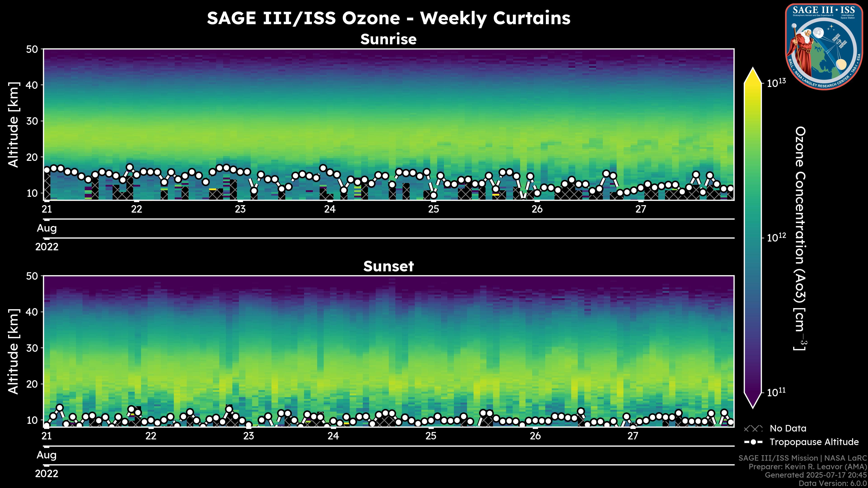Image resolution: width=868 pixels, height=488 pixels.
Task: Click the 10^13 colorbar tick label
Action: (776, 83)
